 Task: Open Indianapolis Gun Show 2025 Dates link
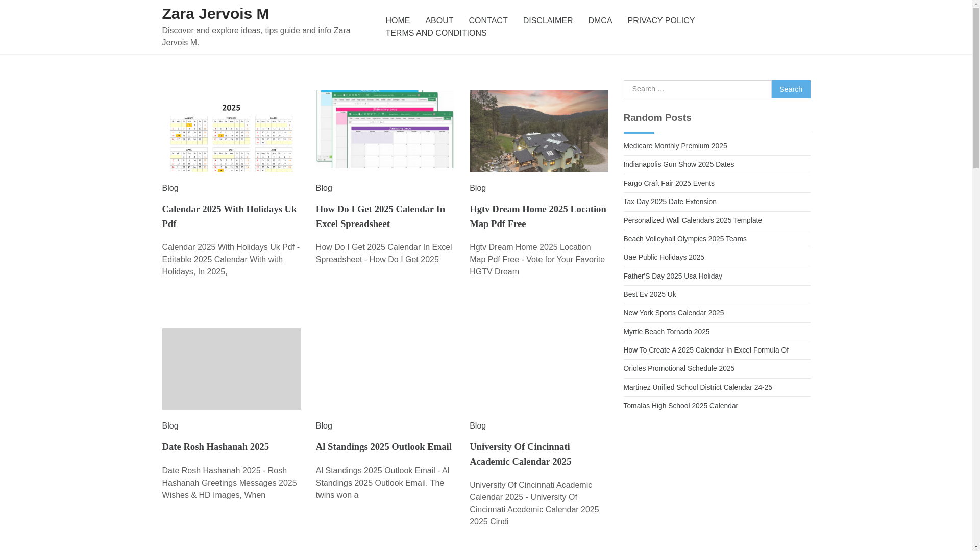coord(679,164)
